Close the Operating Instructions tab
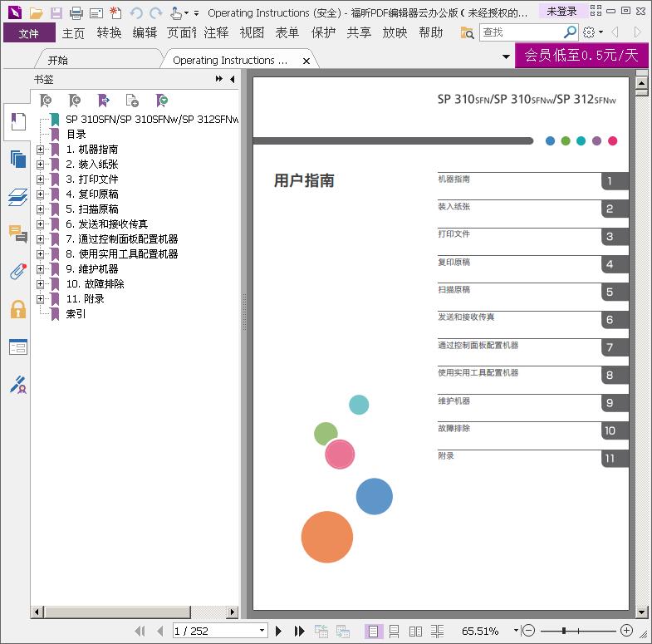 (306, 61)
